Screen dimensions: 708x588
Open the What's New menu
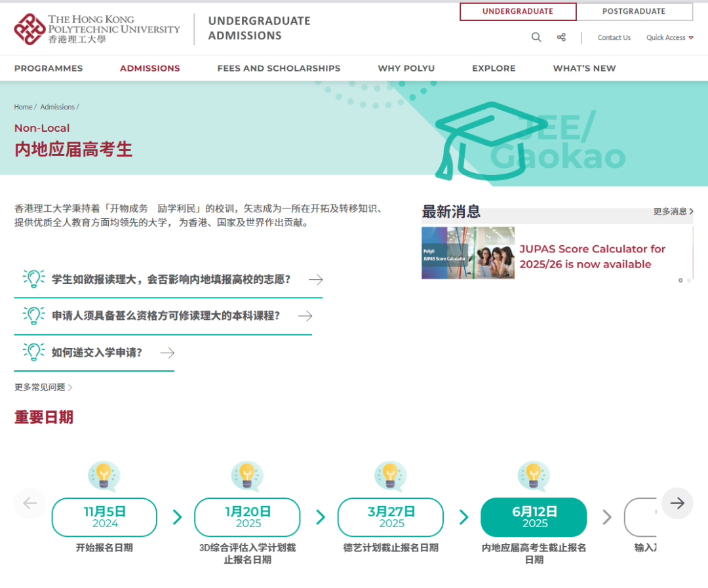[584, 68]
